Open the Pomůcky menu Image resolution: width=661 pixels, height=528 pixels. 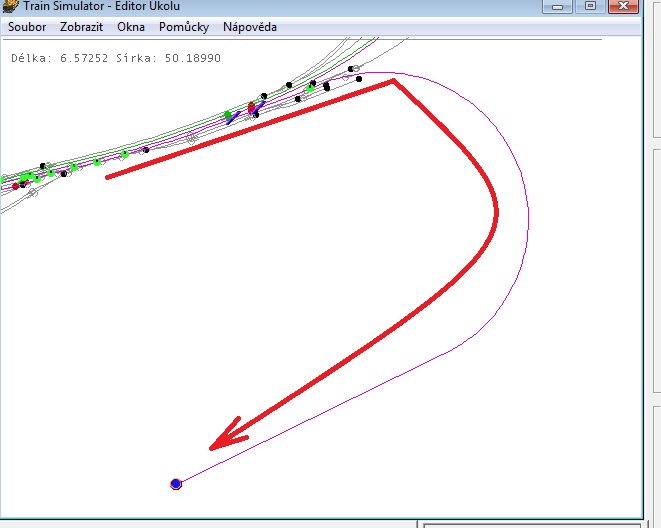pos(184,27)
